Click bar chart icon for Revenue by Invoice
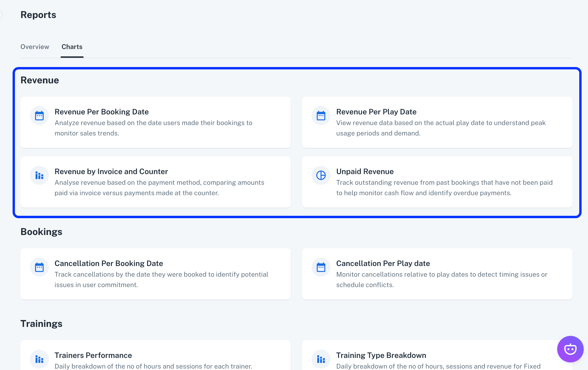 point(39,175)
